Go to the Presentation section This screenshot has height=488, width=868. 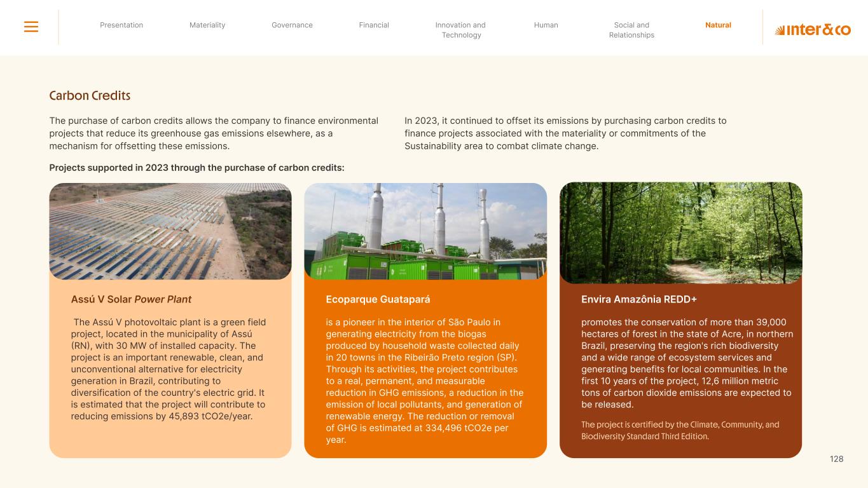click(x=121, y=25)
